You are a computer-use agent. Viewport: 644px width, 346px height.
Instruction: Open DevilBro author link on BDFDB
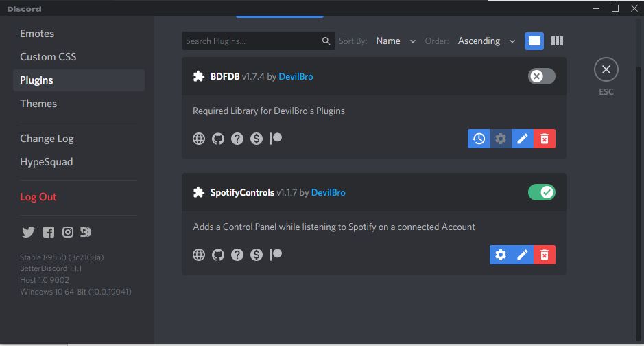296,76
